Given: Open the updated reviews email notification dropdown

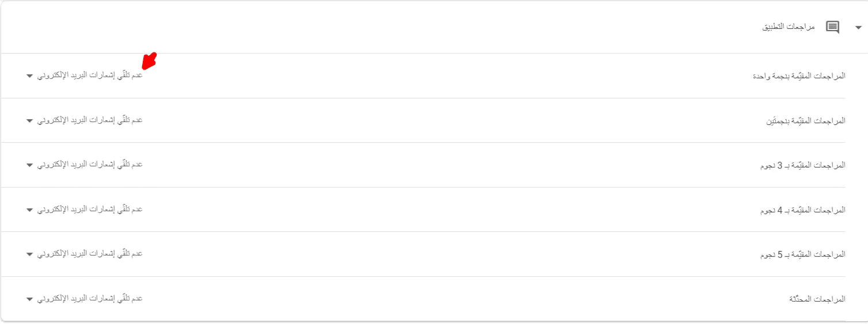Looking at the screenshot, I should [x=90, y=298].
